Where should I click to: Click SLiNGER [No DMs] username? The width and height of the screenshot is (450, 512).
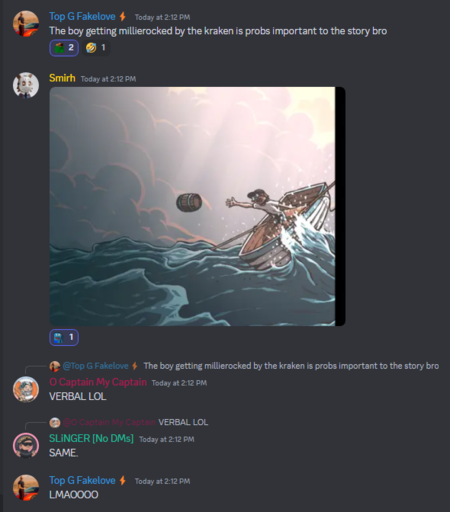click(x=91, y=438)
